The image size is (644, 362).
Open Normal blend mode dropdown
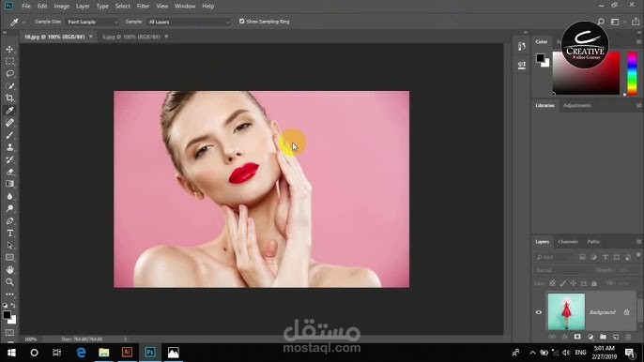tap(562, 270)
